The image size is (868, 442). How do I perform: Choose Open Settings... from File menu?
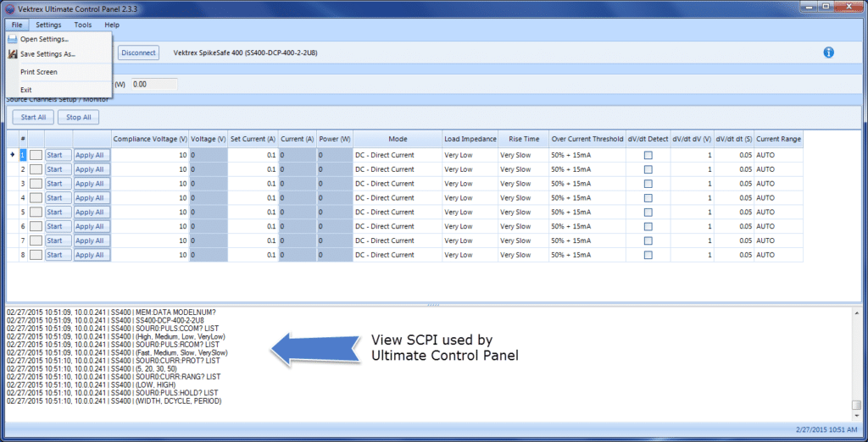[58, 39]
